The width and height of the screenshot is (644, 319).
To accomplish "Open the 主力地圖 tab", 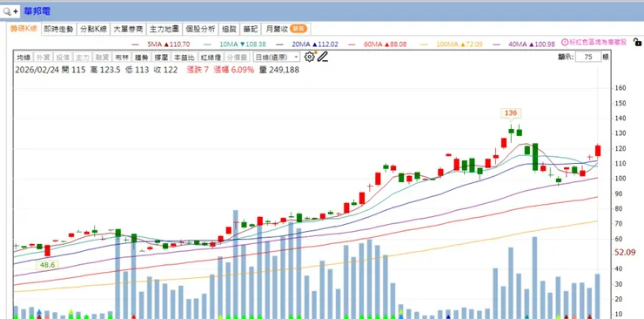I will click(164, 29).
